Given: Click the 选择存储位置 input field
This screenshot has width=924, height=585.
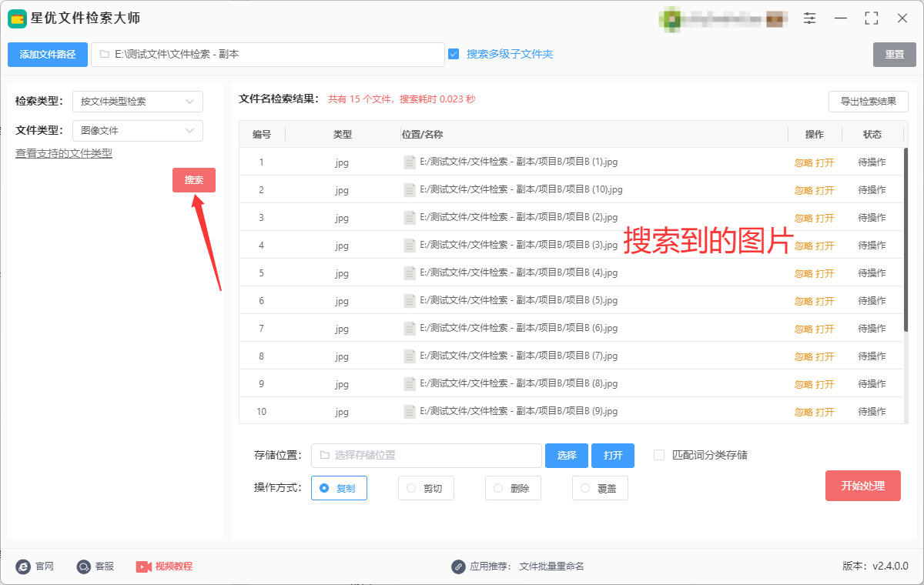Looking at the screenshot, I should (x=427, y=456).
